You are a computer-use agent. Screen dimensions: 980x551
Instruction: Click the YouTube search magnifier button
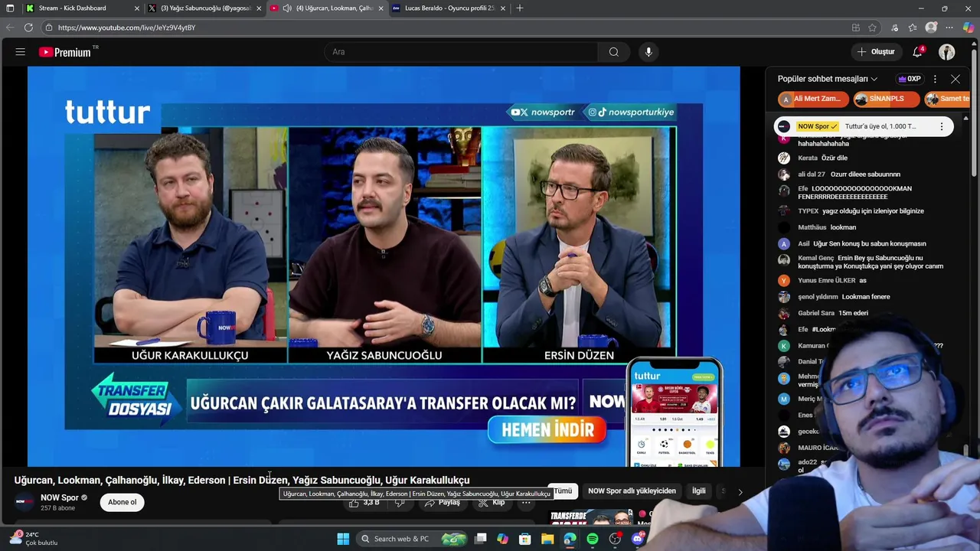pos(613,52)
